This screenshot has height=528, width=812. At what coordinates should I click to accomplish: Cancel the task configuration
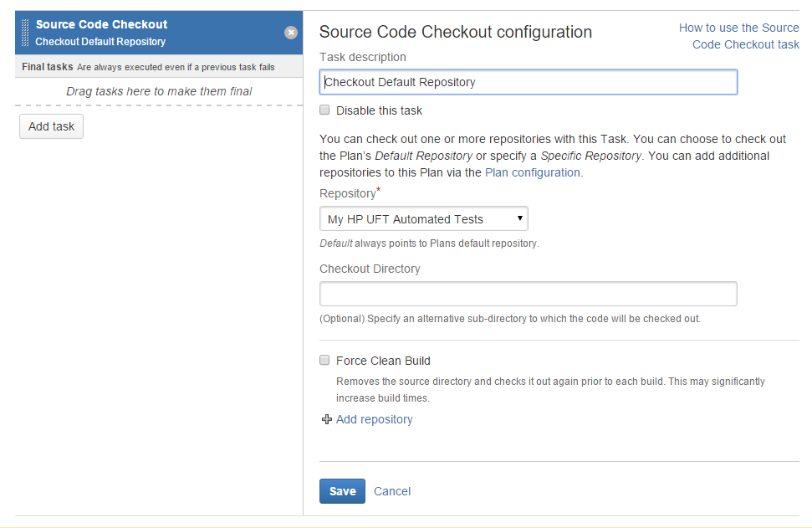click(x=392, y=491)
